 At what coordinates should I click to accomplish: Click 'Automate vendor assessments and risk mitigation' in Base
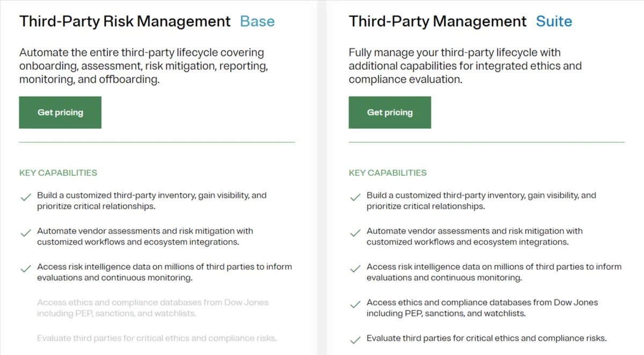[x=145, y=236]
